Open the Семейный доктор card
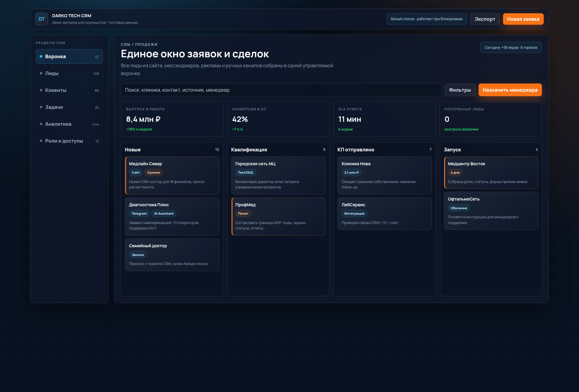Image resolution: width=579 pixels, height=392 pixels. (172, 255)
